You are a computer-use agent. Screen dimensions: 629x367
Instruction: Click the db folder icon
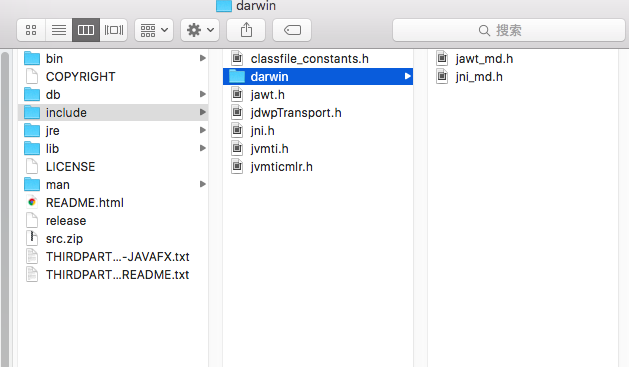(32, 95)
